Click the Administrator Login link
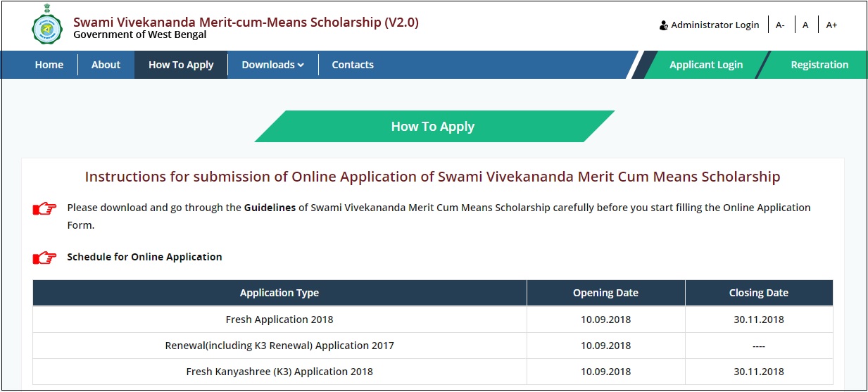 (715, 25)
